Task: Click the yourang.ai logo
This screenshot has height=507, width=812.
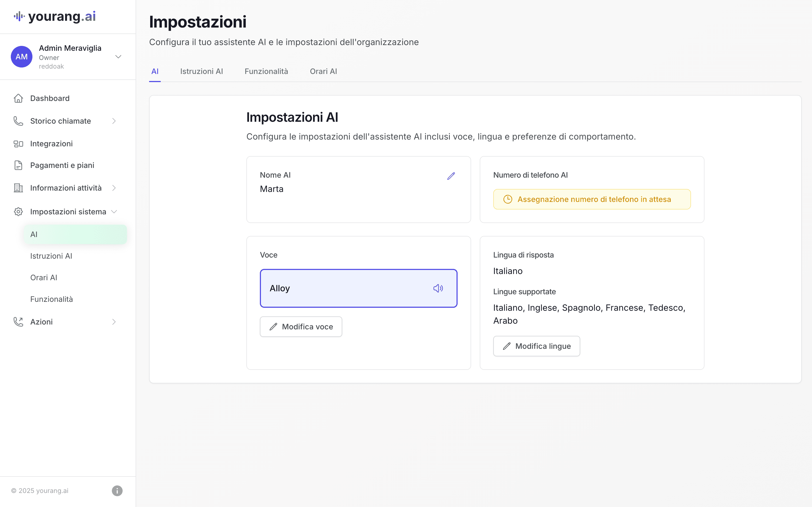Action: coord(55,16)
